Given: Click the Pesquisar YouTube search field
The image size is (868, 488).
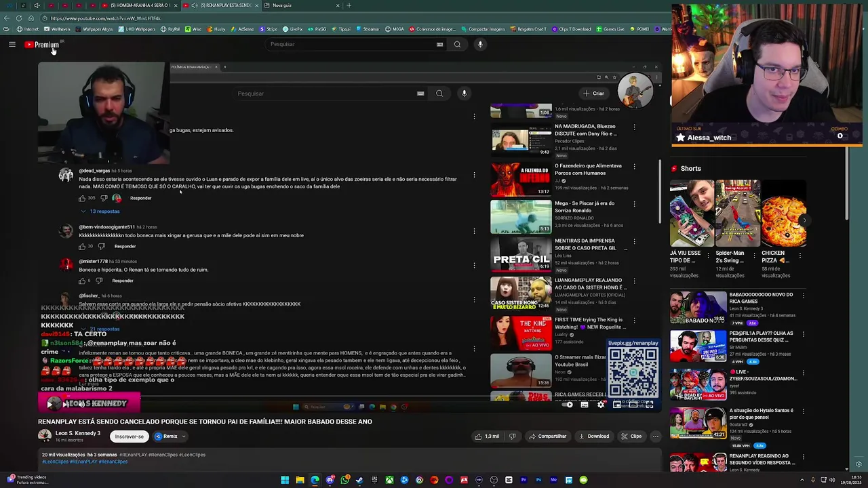Looking at the screenshot, I should pos(356,44).
